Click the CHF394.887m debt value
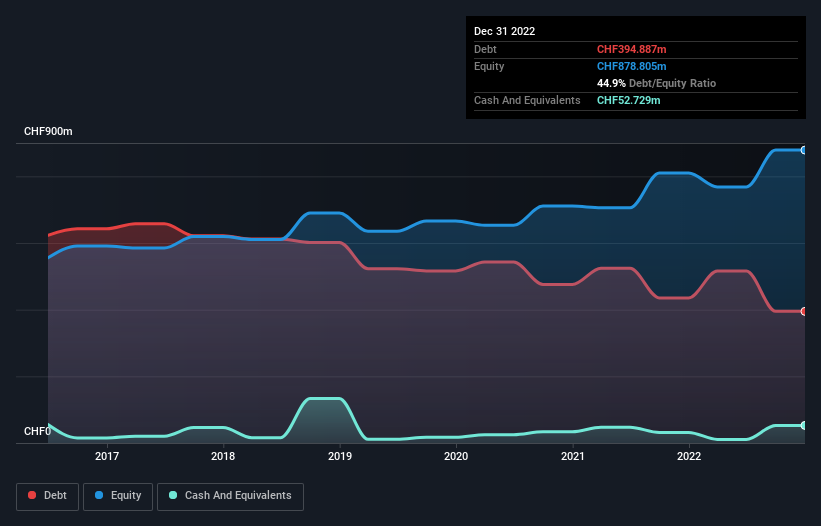This screenshot has width=821, height=526. [x=631, y=49]
